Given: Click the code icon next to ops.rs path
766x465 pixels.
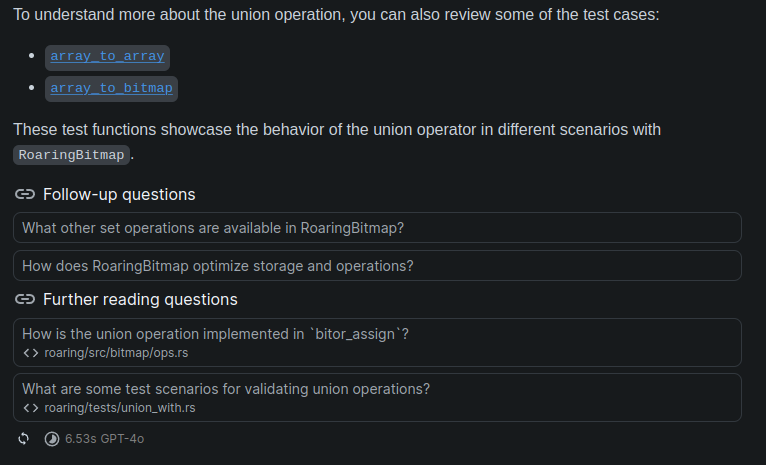Looking at the screenshot, I should pyautogui.click(x=31, y=353).
